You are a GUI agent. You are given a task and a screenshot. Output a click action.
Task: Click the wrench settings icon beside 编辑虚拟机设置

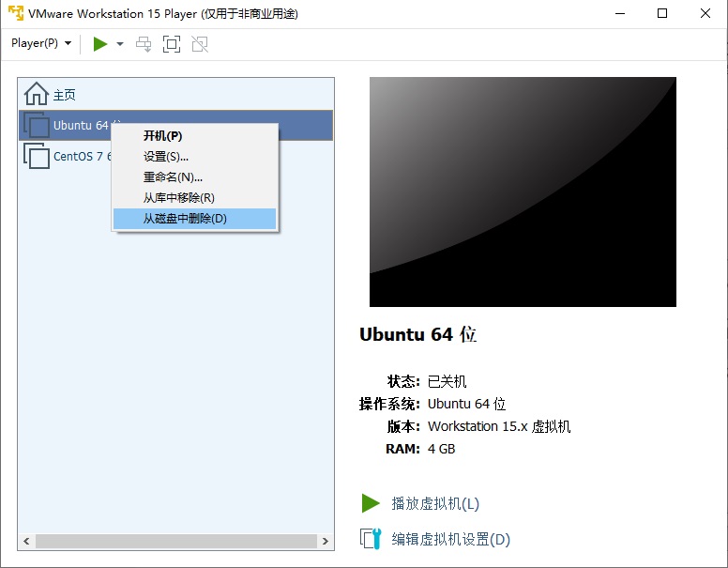pyautogui.click(x=371, y=539)
